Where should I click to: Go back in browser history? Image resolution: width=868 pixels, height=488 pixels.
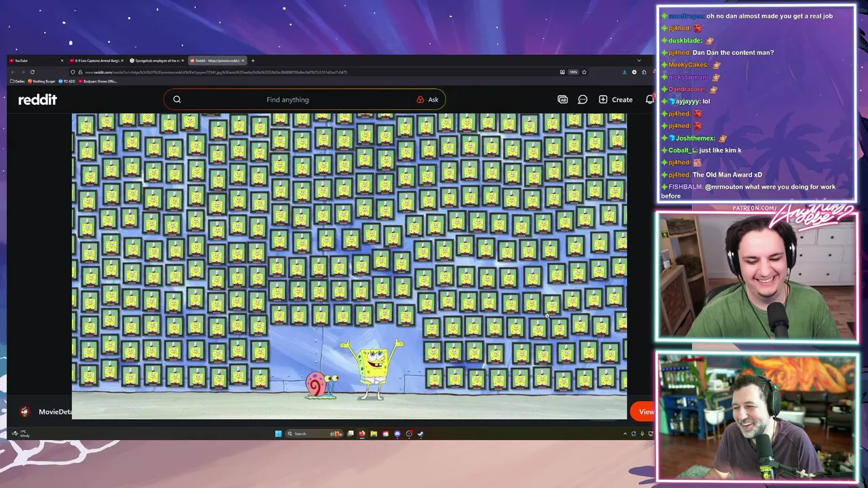coord(13,72)
